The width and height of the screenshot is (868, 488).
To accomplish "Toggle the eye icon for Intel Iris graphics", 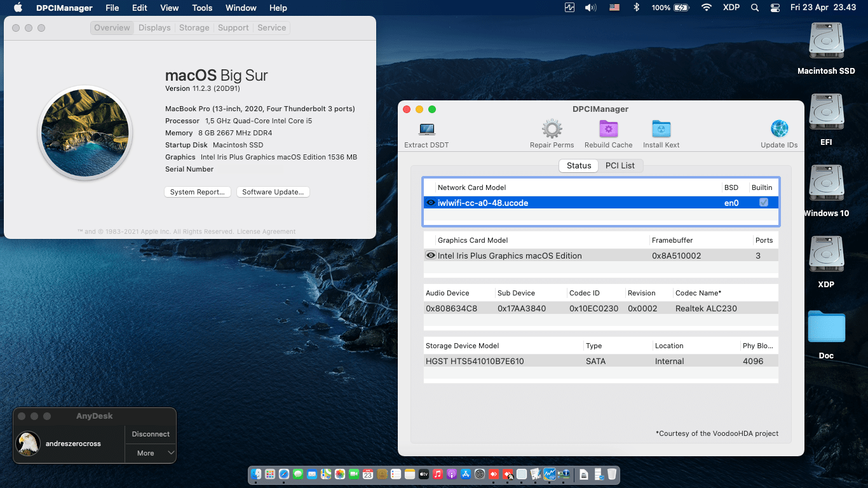I will point(431,255).
